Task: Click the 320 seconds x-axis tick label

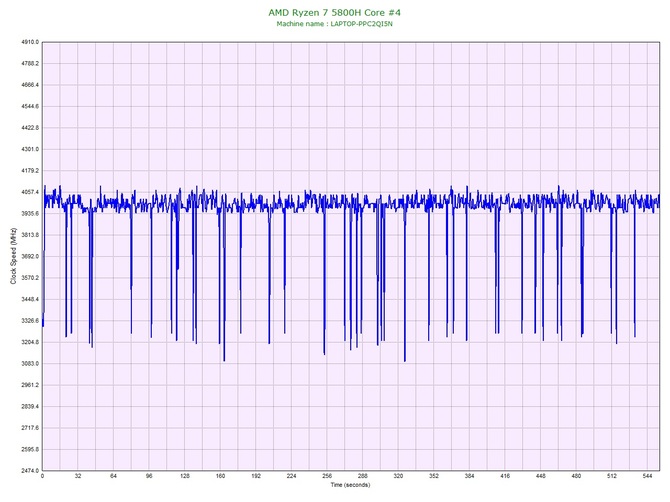Action: pyautogui.click(x=398, y=476)
